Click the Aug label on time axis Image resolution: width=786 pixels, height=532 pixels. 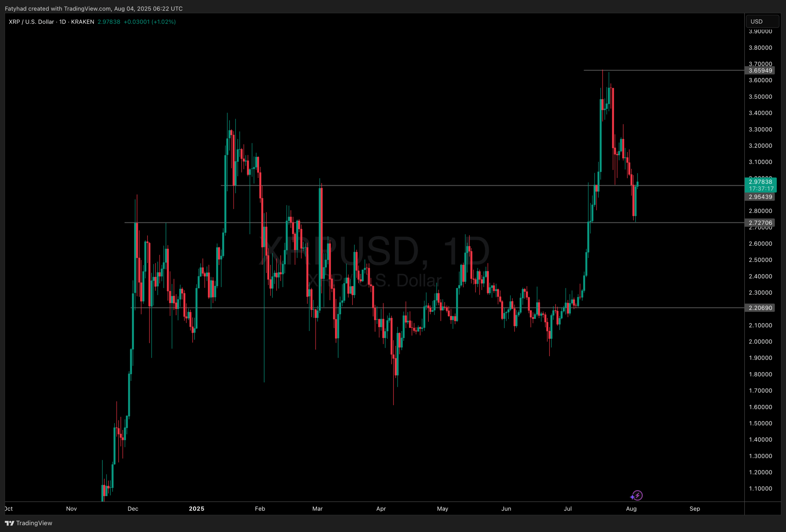[x=631, y=509]
